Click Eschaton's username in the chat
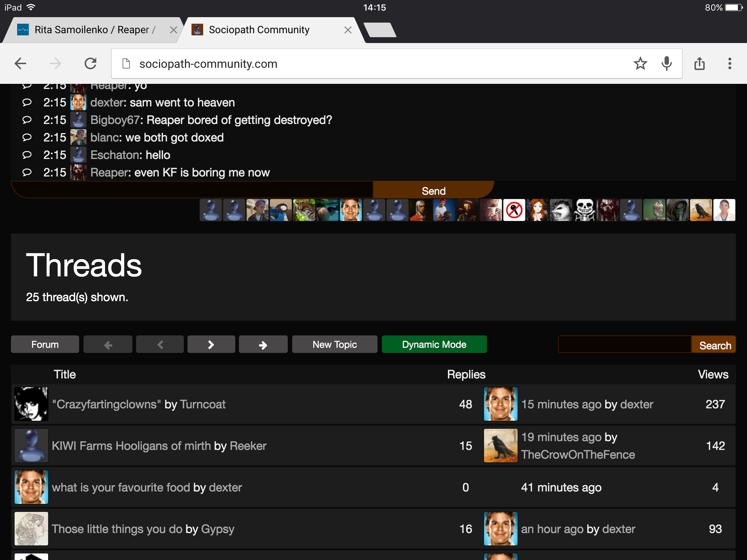 115,155
